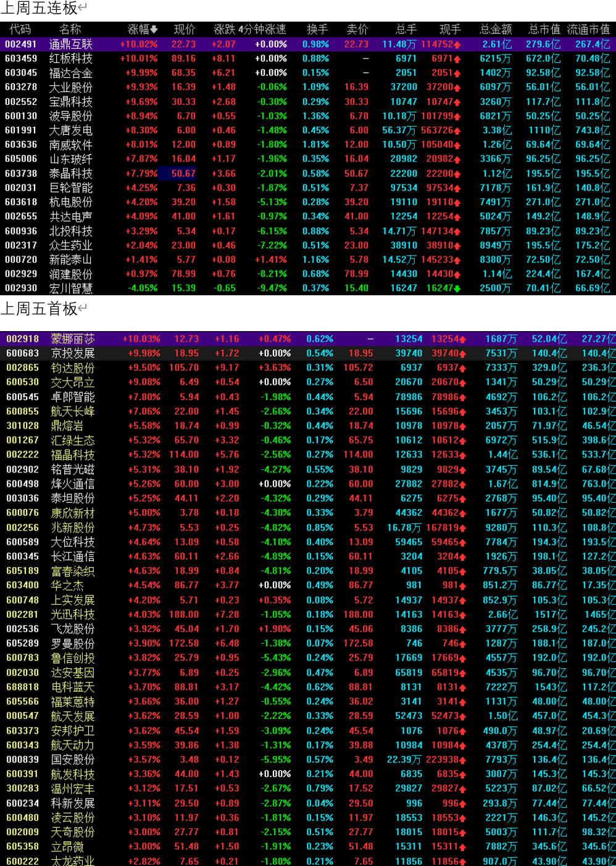Select stock name 南威软件
The width and height of the screenshot is (616, 866).
(71, 145)
